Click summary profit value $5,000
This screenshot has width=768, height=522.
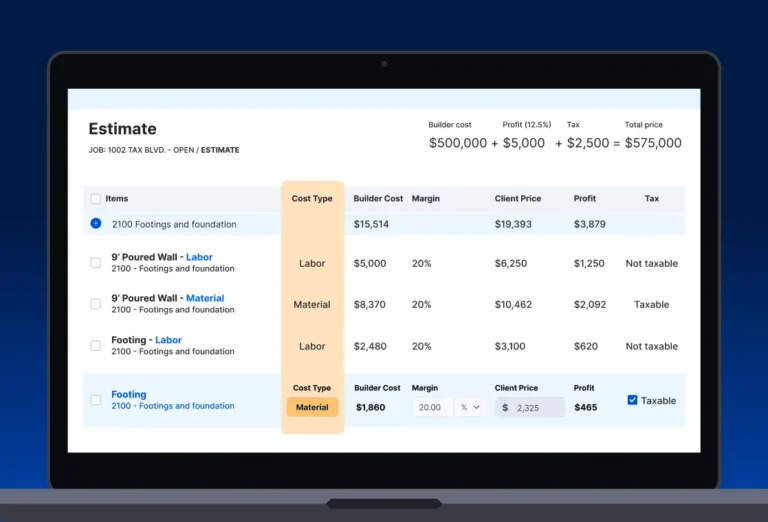point(524,143)
